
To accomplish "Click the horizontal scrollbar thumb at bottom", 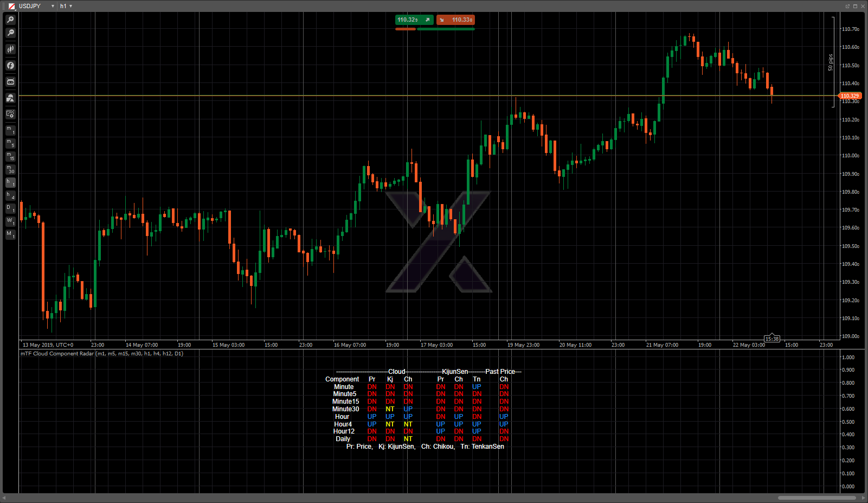I will (x=816, y=498).
